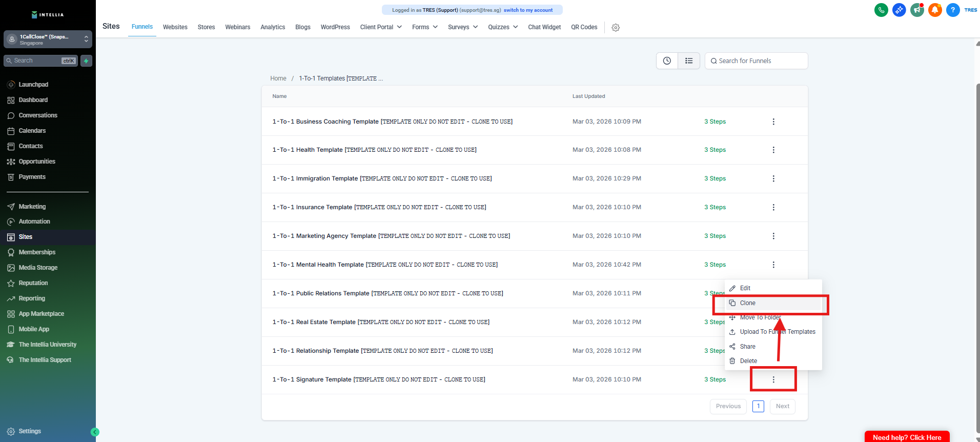Select Edit in the context menu

click(773, 288)
